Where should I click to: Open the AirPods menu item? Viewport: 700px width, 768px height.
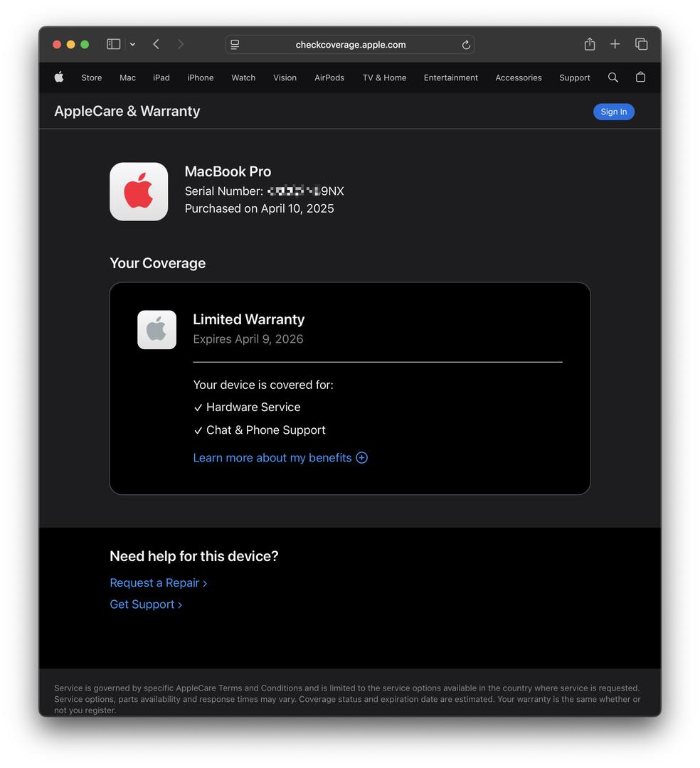329,78
